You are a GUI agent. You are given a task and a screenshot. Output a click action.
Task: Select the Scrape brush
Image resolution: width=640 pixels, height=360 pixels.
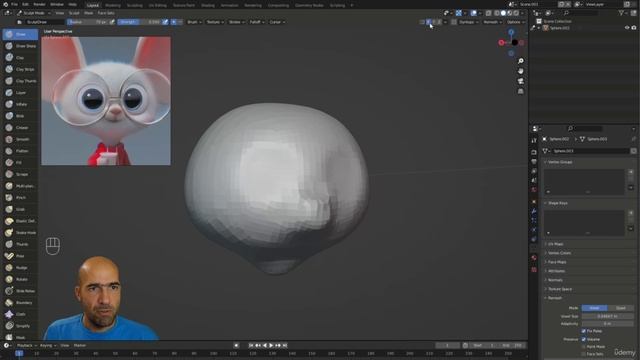[20, 174]
